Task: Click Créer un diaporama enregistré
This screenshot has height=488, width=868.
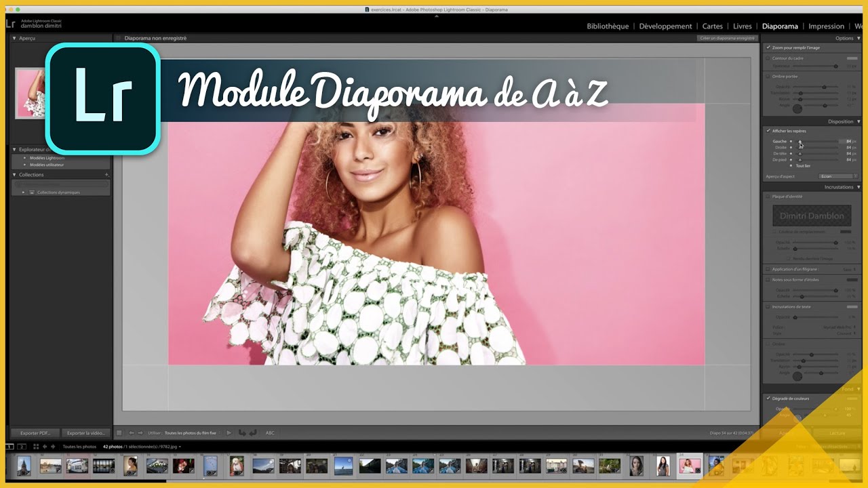Action: 727,39
